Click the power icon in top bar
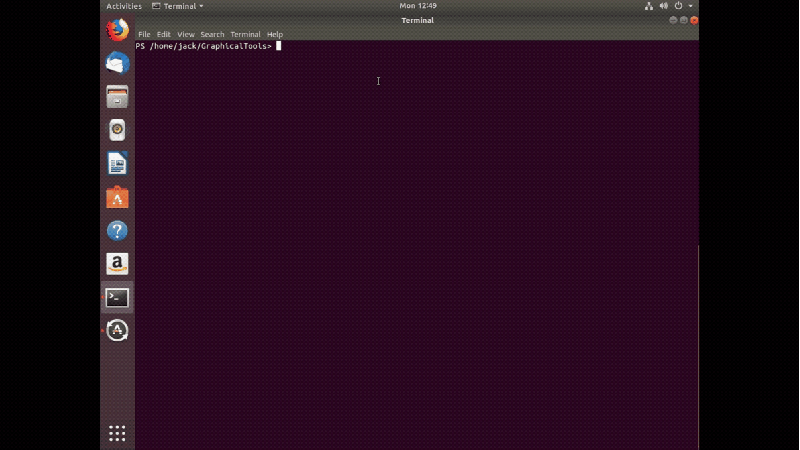The image size is (800, 450). click(678, 6)
